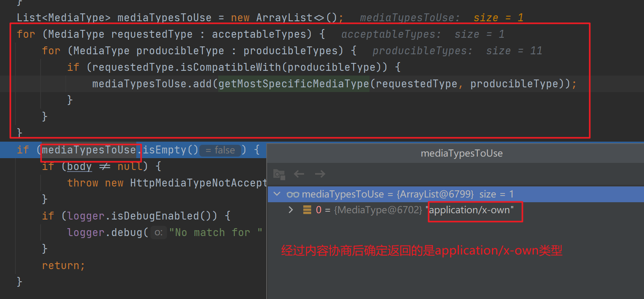Click the 'producibleTypes: size = 11' inline hint
This screenshot has width=644, height=299.
(x=457, y=51)
